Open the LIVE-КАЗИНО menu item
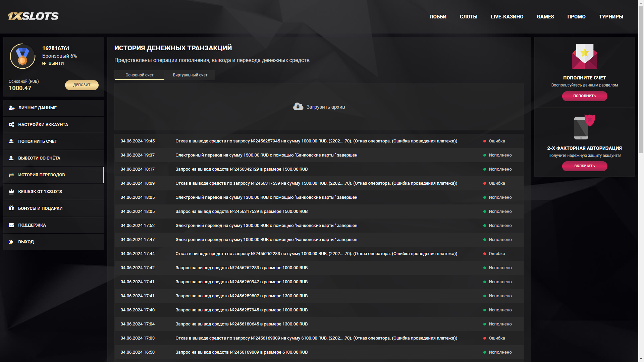This screenshot has width=644, height=362. tap(507, 17)
